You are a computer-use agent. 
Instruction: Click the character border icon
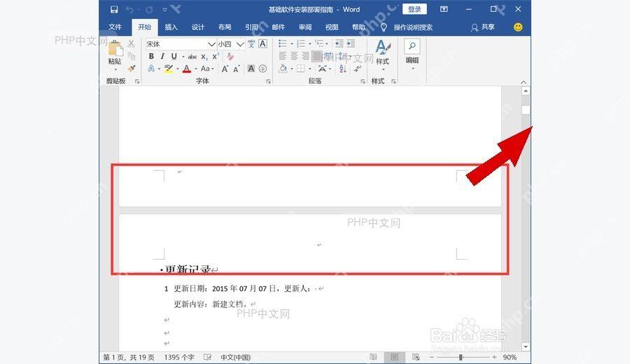[262, 44]
